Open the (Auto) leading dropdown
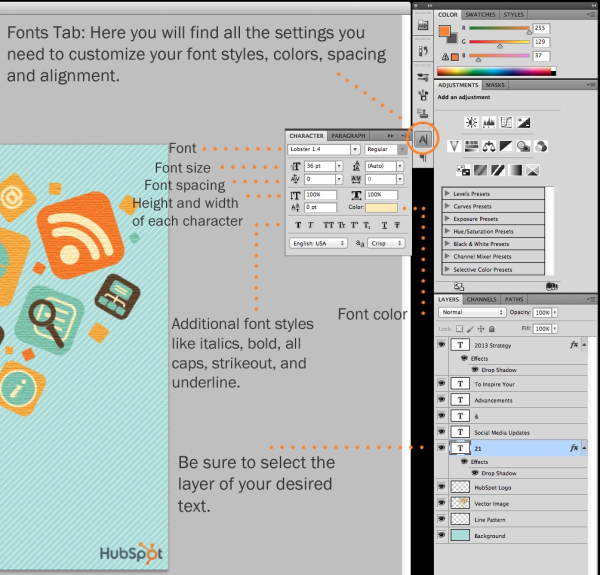The width and height of the screenshot is (600, 575). point(400,166)
